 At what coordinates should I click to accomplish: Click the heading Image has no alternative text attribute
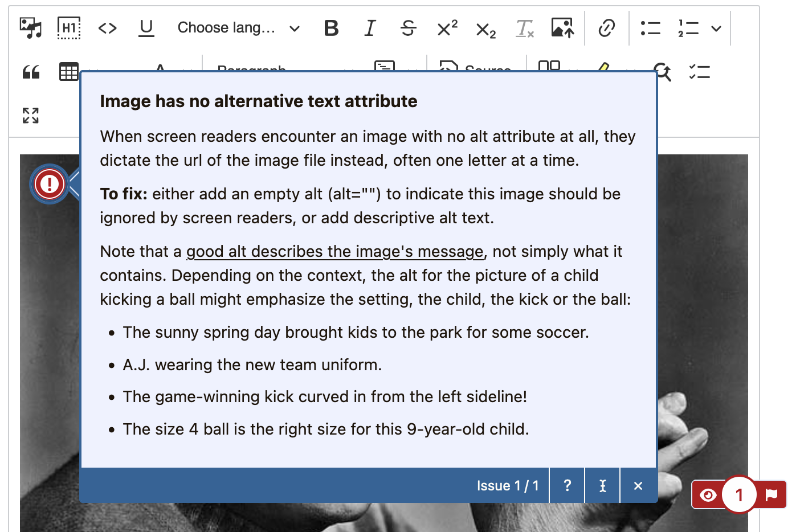(x=259, y=101)
